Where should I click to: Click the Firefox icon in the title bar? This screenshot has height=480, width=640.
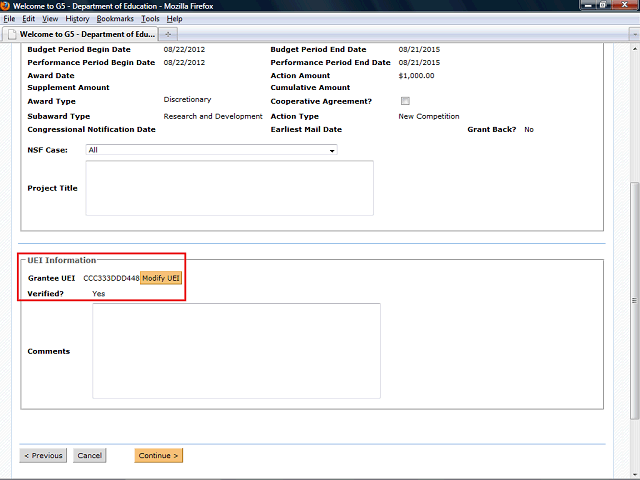pyautogui.click(x=8, y=6)
